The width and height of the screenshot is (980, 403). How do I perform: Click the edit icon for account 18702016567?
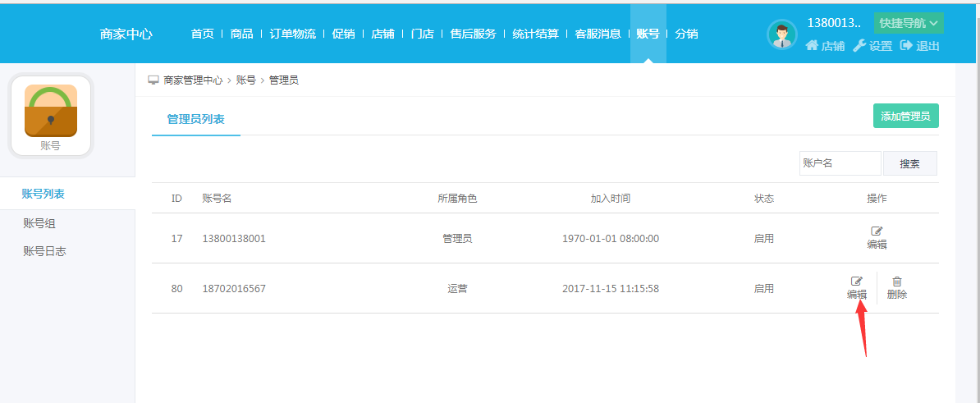click(x=857, y=282)
